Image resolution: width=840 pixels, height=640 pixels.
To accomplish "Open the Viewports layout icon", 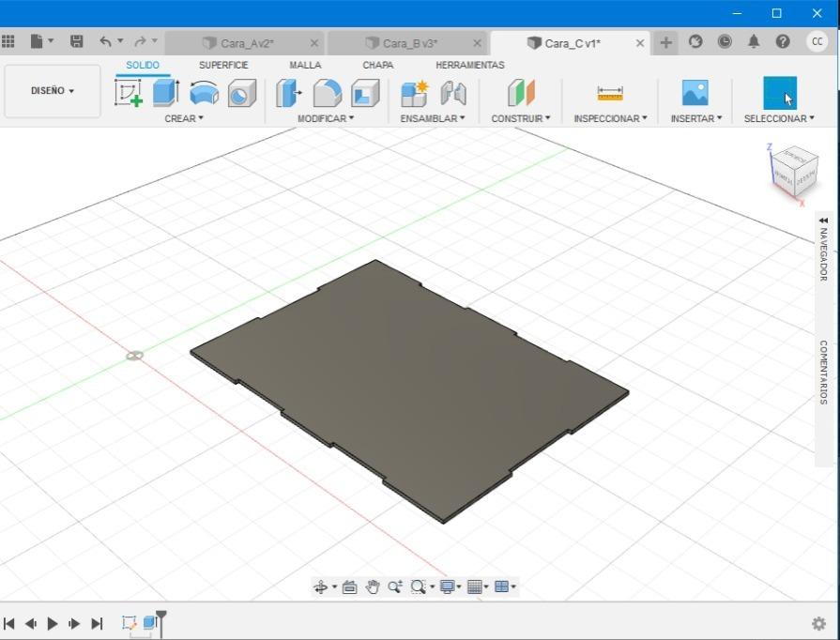I will point(501,587).
